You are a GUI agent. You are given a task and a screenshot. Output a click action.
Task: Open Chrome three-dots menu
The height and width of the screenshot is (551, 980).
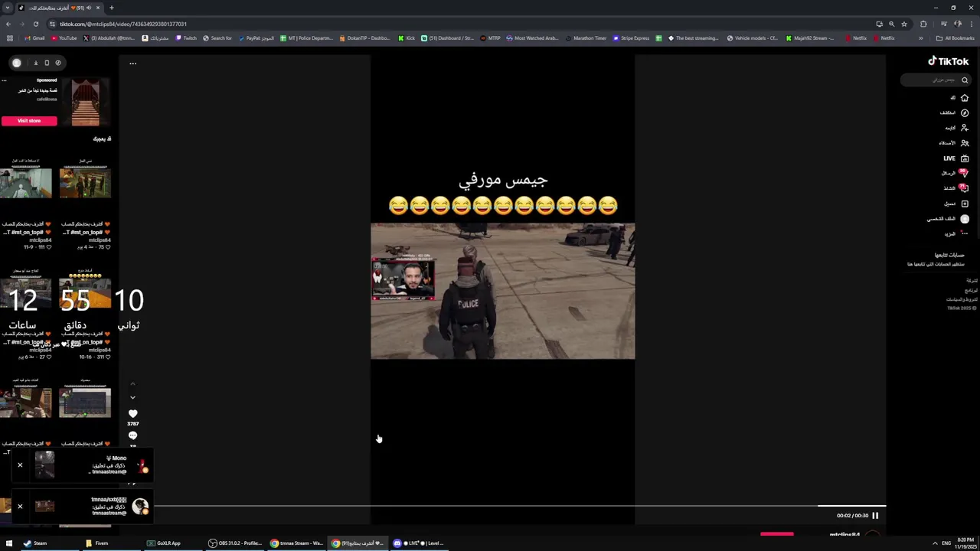click(970, 24)
